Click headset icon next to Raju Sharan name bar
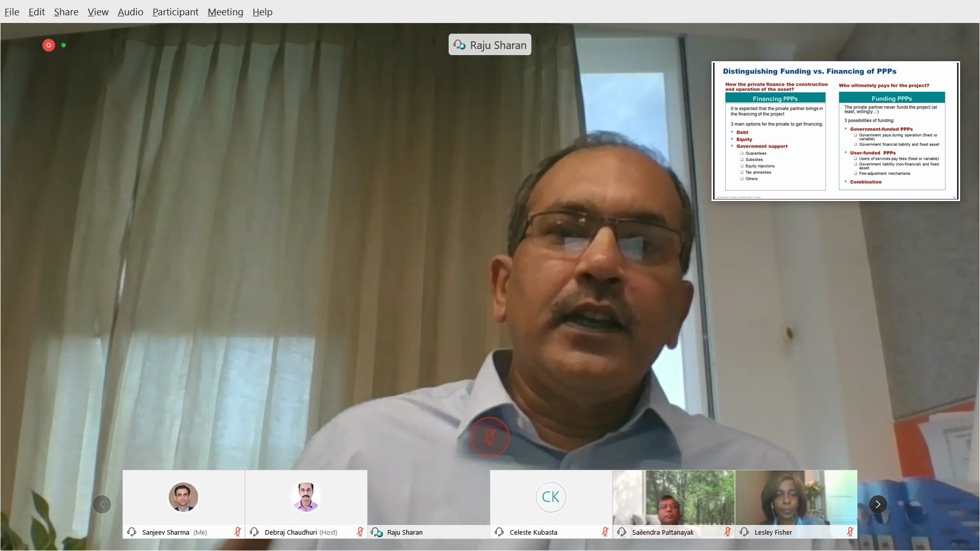This screenshot has height=551, width=980. [377, 532]
